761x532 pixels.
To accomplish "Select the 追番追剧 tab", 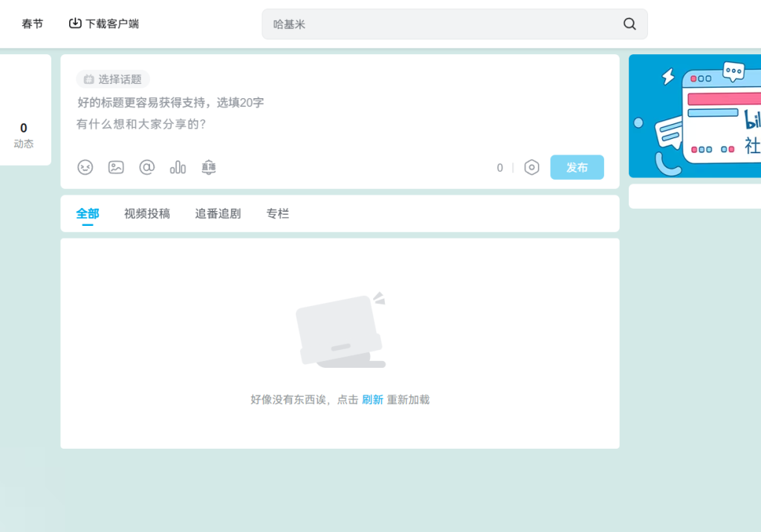I will click(x=218, y=213).
